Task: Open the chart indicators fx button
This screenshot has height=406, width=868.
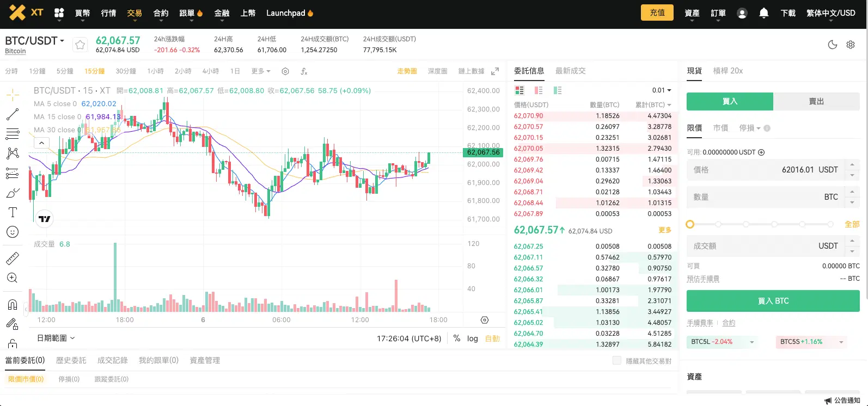Action: point(304,71)
